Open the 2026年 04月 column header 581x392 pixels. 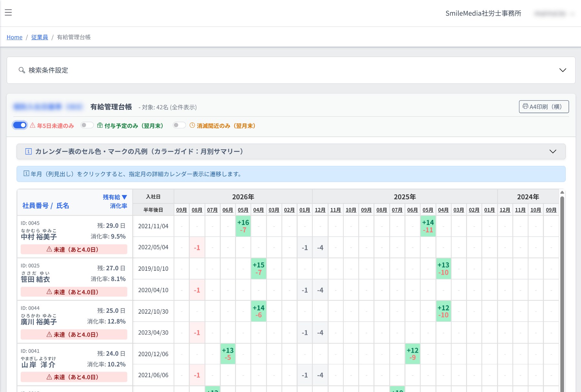click(x=259, y=210)
